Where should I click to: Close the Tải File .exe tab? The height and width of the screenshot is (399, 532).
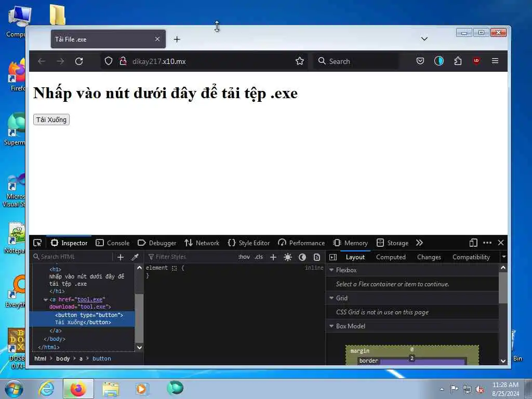[157, 39]
